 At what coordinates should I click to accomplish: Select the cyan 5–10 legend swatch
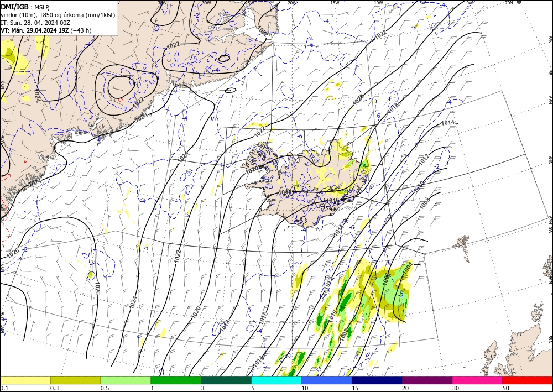[x=276, y=380]
